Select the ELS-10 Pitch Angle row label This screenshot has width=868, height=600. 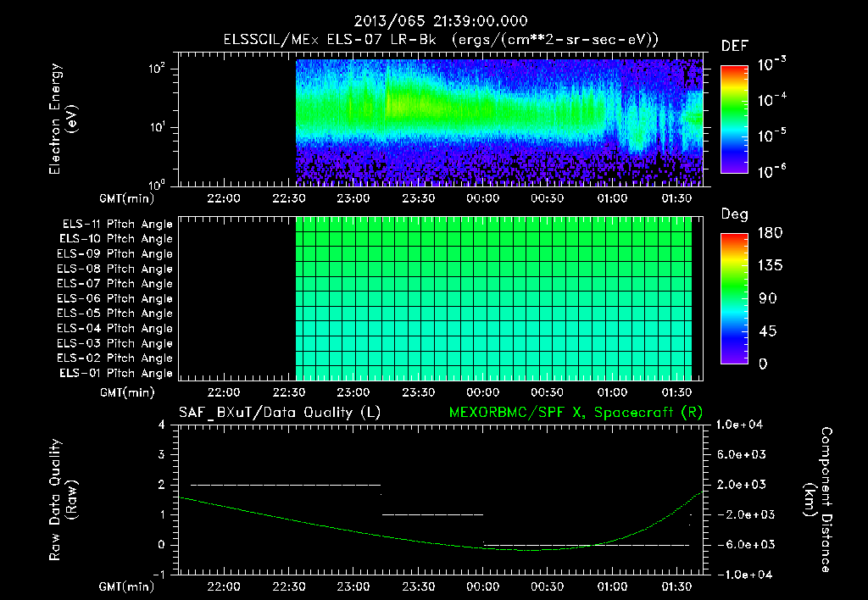(115, 239)
